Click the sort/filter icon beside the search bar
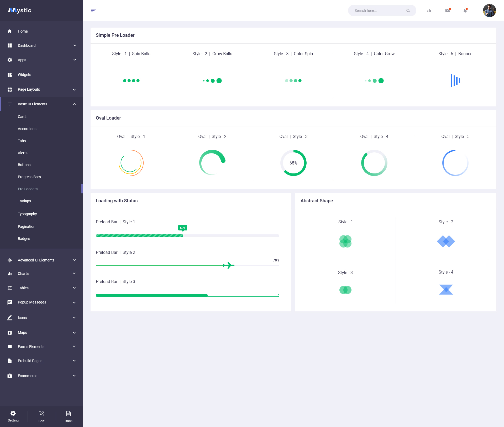The width and height of the screenshot is (504, 427). [x=94, y=11]
